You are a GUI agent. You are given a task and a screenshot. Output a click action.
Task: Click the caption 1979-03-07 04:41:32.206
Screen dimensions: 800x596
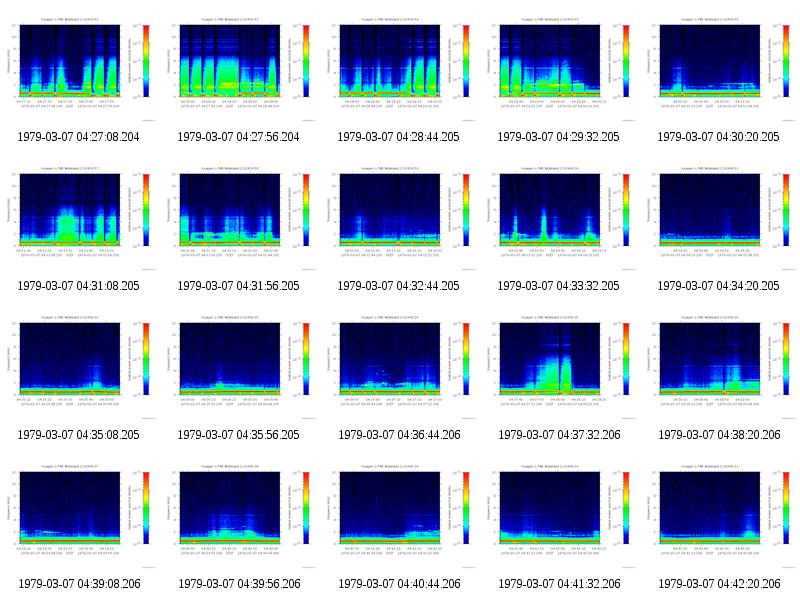[559, 584]
